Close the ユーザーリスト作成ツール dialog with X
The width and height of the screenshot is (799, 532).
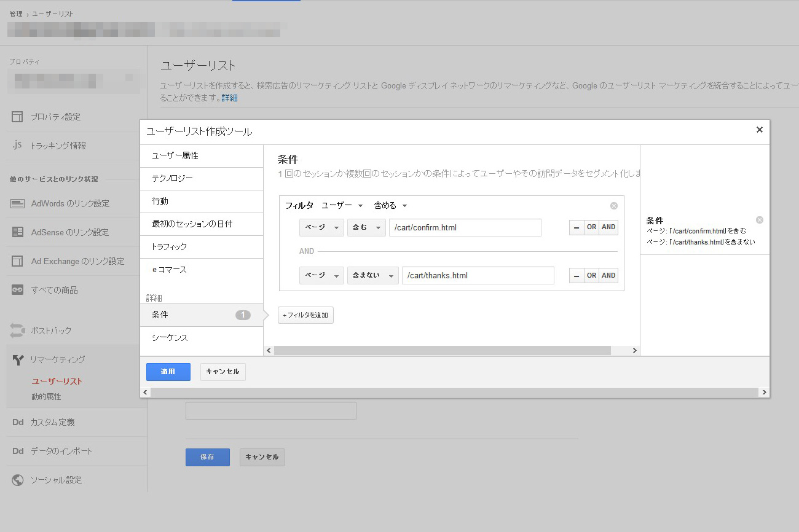pos(759,130)
